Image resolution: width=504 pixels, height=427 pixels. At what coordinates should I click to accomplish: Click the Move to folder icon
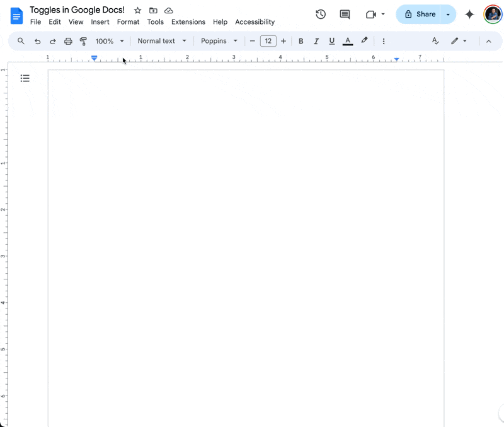coord(153,11)
